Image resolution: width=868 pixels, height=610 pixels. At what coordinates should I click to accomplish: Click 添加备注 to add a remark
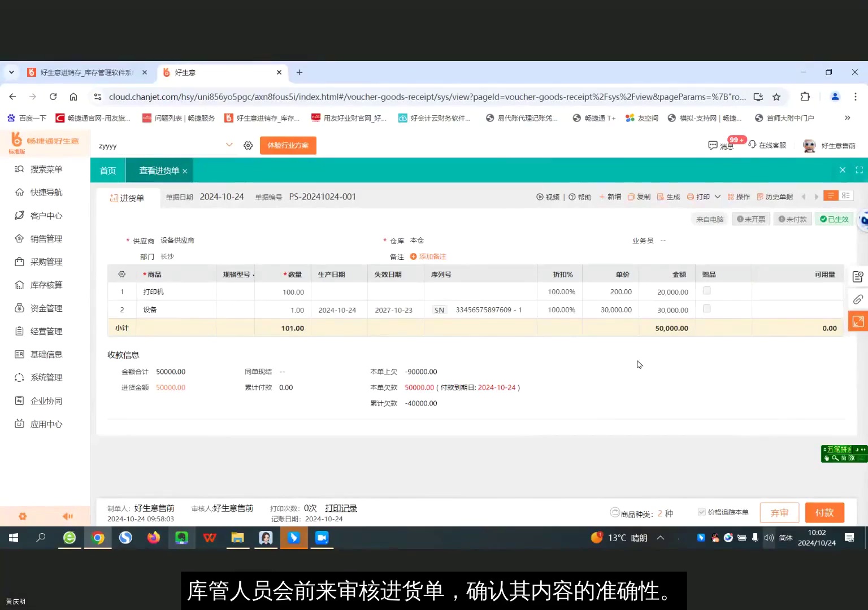432,256
